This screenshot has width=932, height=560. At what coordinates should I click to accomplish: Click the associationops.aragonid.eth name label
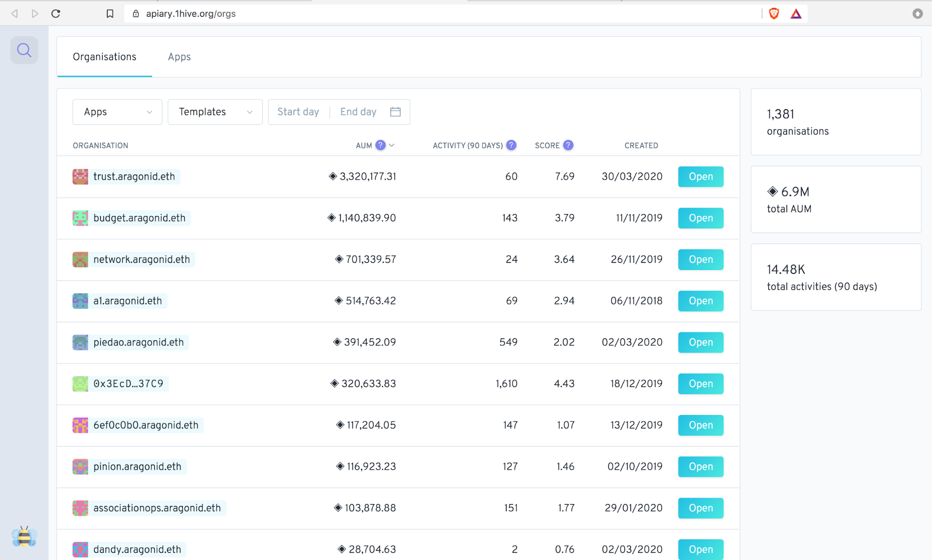tap(157, 508)
